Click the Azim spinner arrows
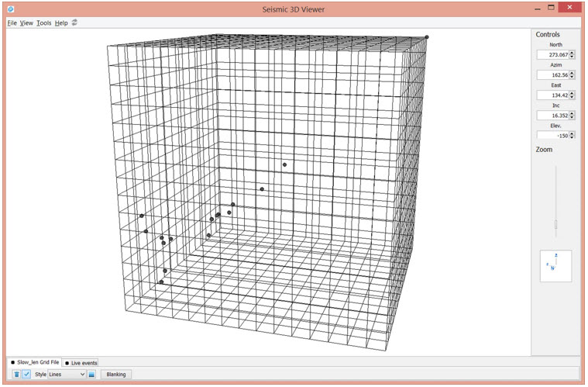The width and height of the screenshot is (588, 387). click(572, 75)
